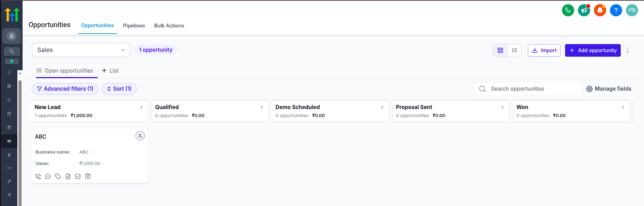
Task: Open the notes icon on ABC card
Action: click(68, 176)
